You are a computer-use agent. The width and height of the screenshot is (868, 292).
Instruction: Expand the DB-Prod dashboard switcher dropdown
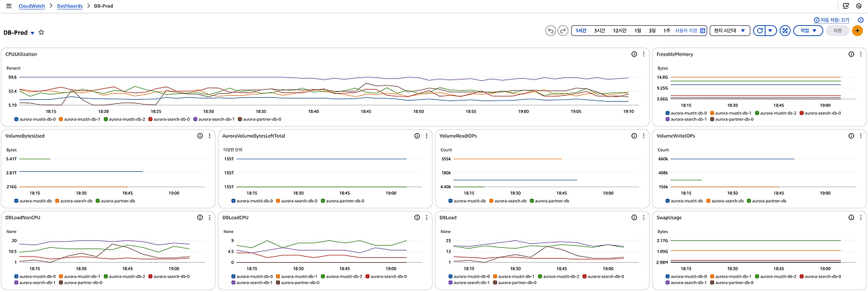coord(32,33)
